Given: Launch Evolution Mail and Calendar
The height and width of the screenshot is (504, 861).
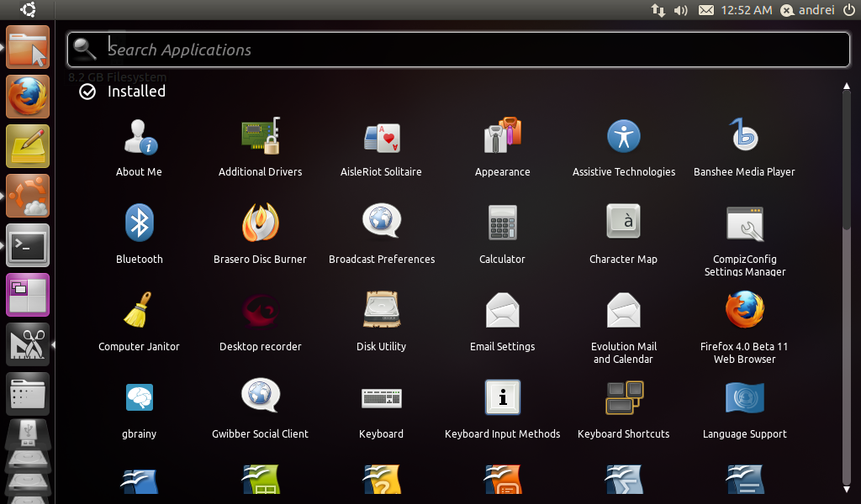Looking at the screenshot, I should tap(623, 328).
